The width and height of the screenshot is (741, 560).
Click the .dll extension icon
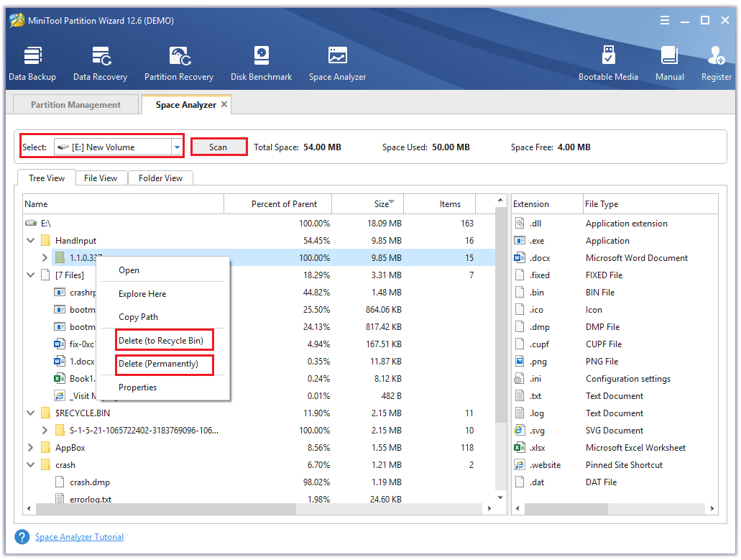coord(520,223)
